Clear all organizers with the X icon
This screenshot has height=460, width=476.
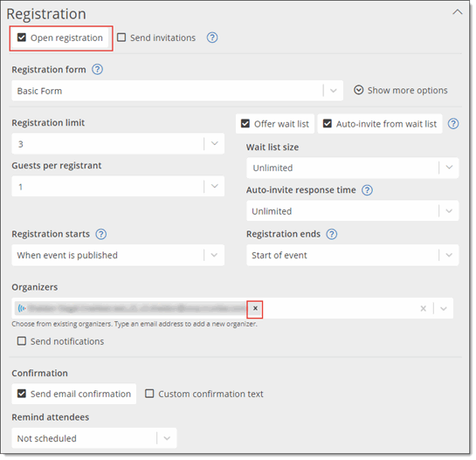(424, 309)
